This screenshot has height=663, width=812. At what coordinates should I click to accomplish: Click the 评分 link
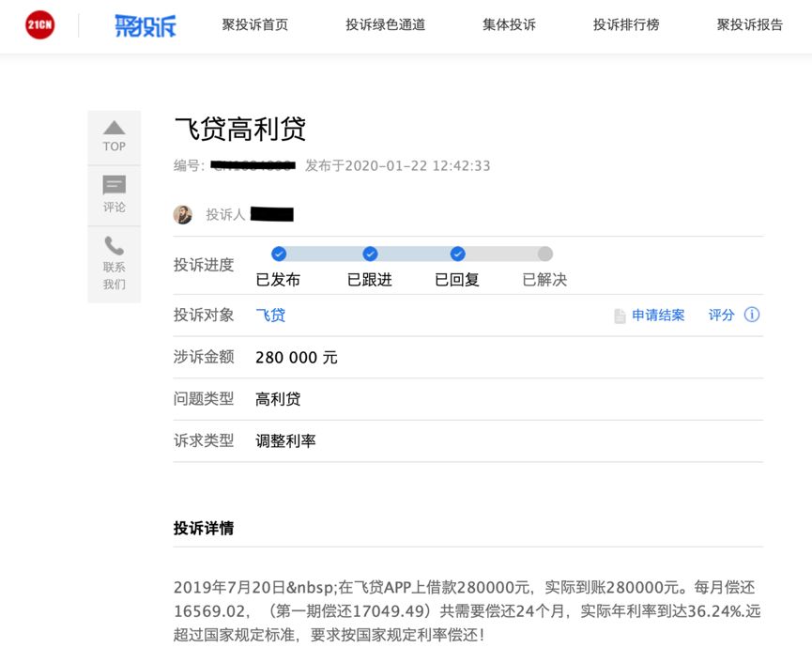coord(721,315)
